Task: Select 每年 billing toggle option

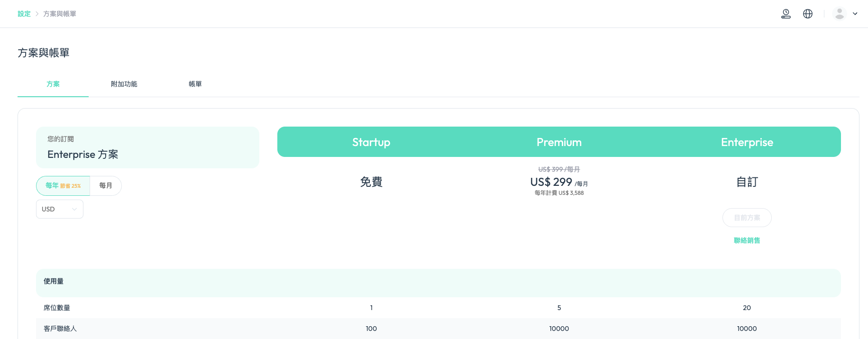Action: click(63, 186)
